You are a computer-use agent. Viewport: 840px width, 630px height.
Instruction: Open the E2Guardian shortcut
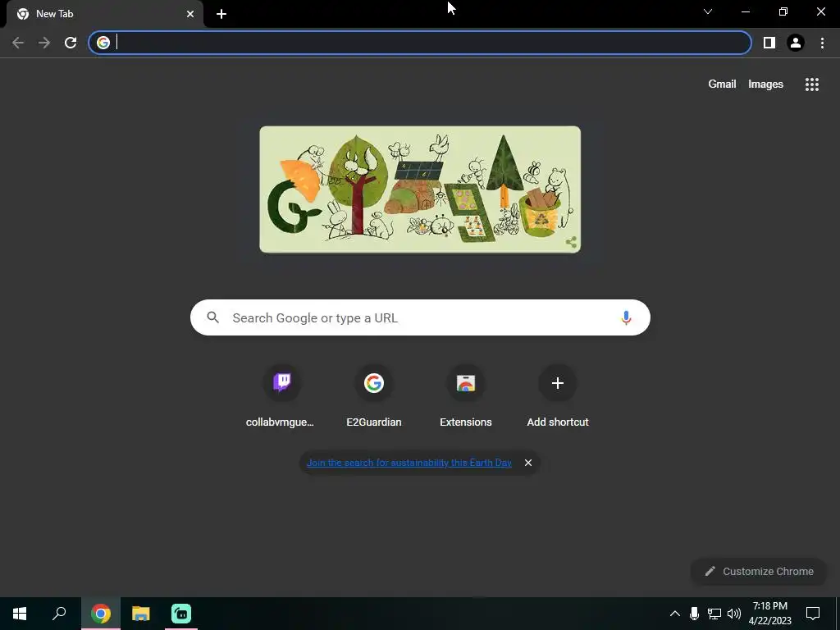pos(373,396)
